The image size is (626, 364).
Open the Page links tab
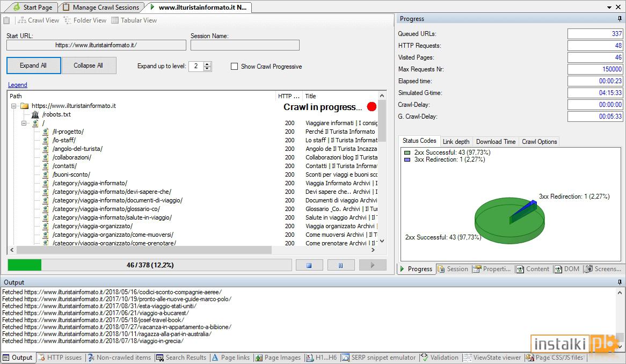[x=231, y=358]
